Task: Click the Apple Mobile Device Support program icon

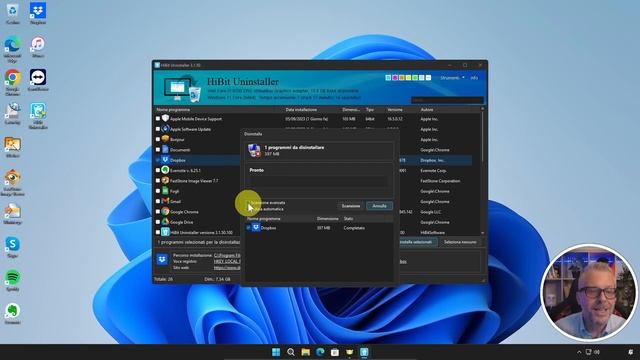Action: (165, 118)
